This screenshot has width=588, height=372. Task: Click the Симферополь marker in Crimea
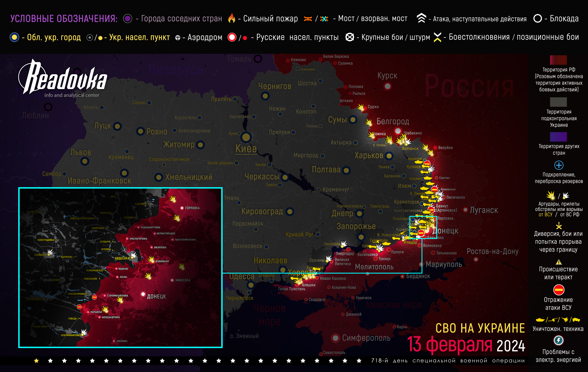[x=336, y=338]
